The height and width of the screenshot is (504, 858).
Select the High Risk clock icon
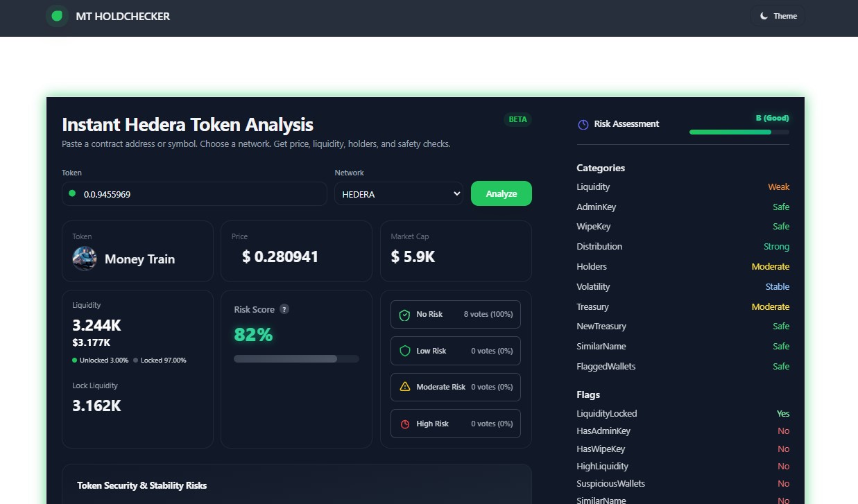pos(404,424)
